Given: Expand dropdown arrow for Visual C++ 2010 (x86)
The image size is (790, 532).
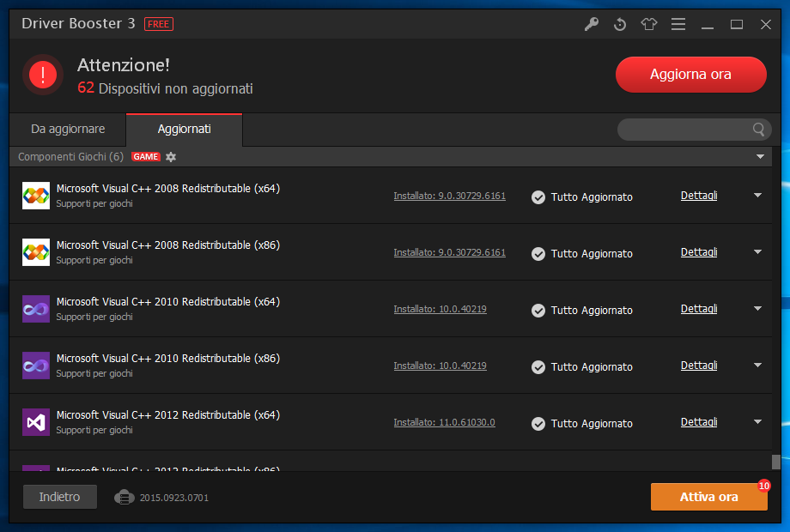Looking at the screenshot, I should [757, 365].
